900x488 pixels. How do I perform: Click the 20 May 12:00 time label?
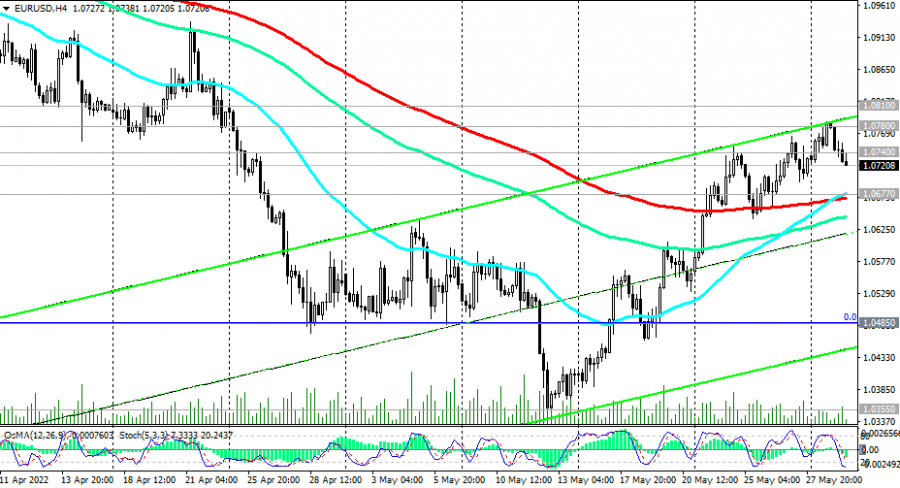pos(709,480)
